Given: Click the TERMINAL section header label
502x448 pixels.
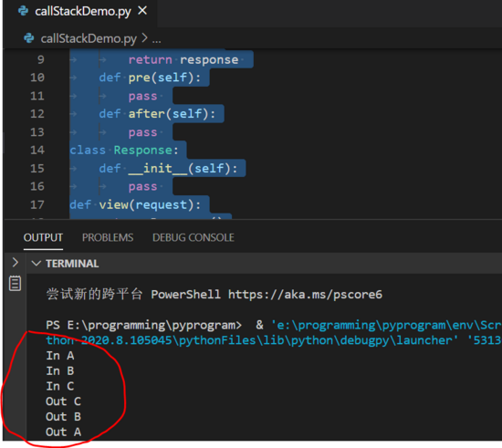Looking at the screenshot, I should (x=72, y=264).
